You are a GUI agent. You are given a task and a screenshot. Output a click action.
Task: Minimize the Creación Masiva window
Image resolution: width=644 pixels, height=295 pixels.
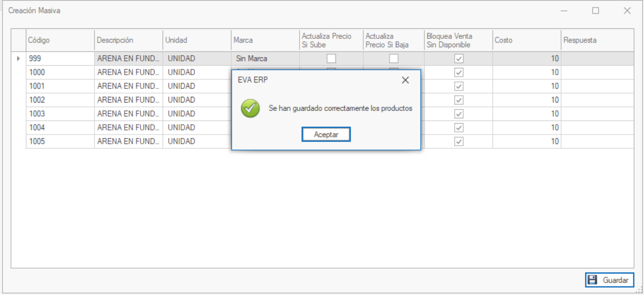[x=564, y=11]
